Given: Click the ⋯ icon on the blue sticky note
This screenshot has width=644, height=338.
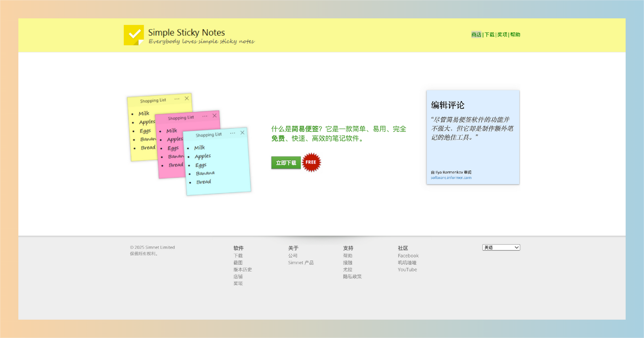Looking at the screenshot, I should point(233,133).
